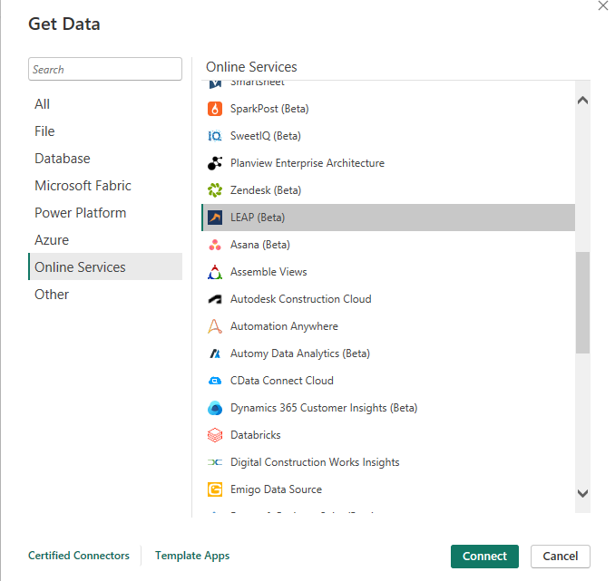Screen dimensions: 609x581
Task: Select the SweetIQ connector icon
Action: point(215,136)
